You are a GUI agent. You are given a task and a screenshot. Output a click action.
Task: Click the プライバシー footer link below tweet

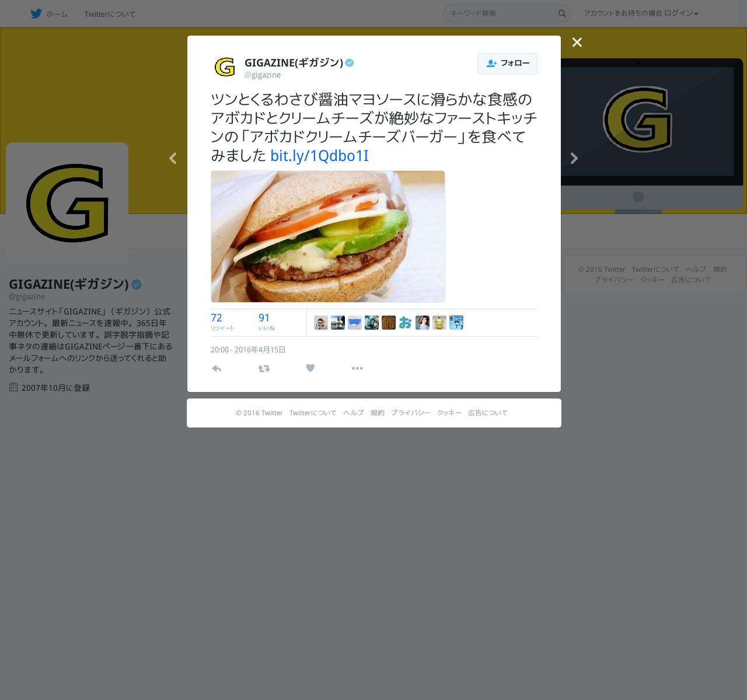411,412
